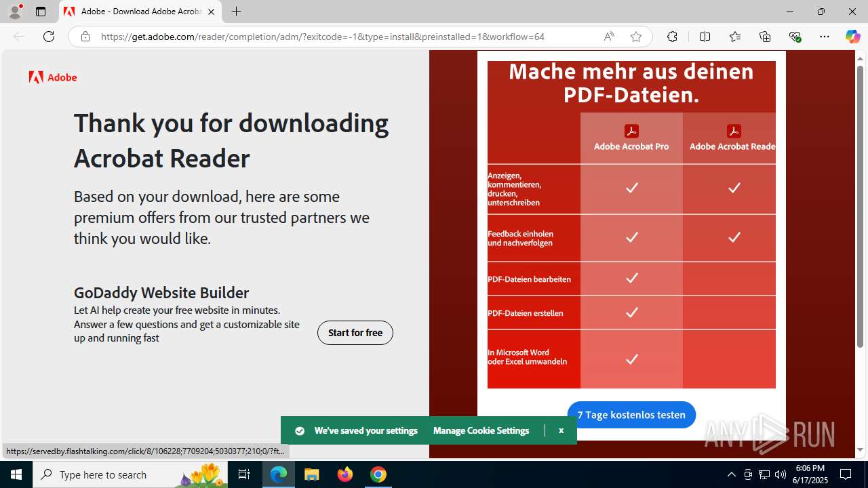Open Settings and more menu
Screen dimensions: 868x488
coord(825,37)
